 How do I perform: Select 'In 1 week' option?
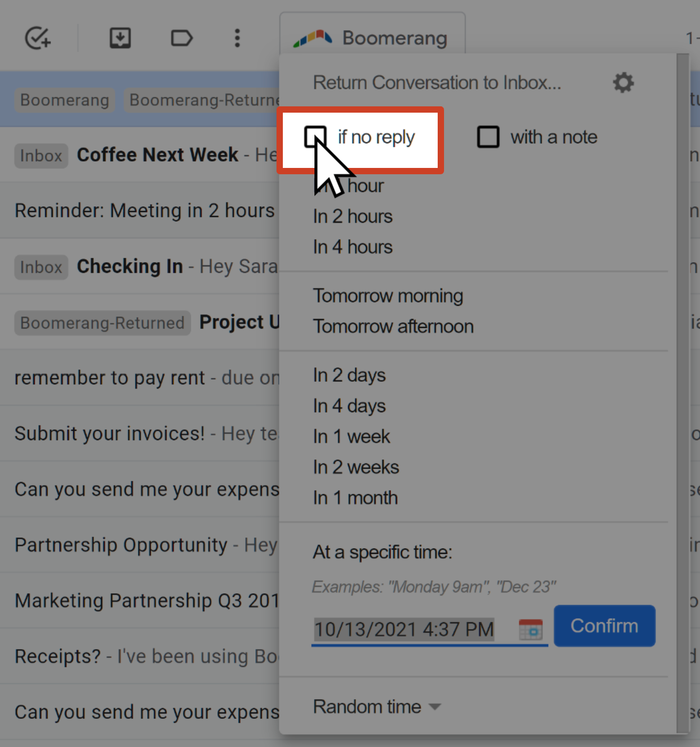[351, 436]
